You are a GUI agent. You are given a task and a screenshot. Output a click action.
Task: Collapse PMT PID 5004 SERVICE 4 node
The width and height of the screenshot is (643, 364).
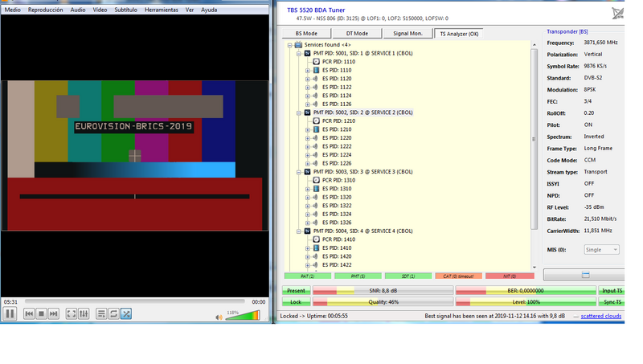(x=299, y=231)
